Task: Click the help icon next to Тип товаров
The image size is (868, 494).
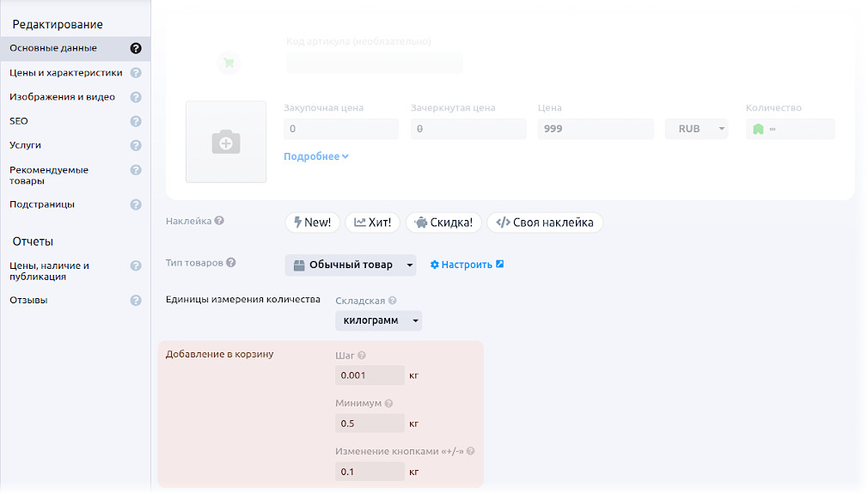Action: [x=231, y=263]
